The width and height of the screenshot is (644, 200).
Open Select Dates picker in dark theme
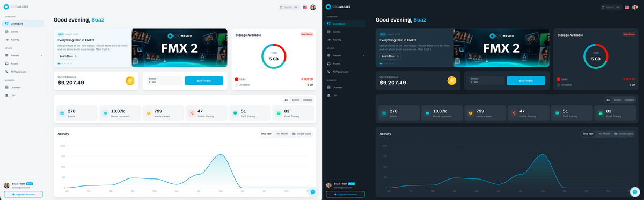point(624,133)
